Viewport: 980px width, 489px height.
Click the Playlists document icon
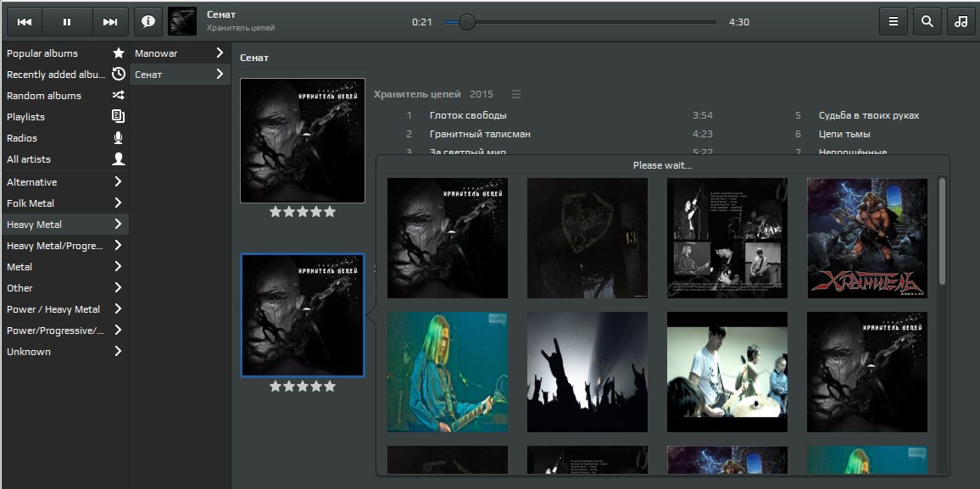pos(118,116)
